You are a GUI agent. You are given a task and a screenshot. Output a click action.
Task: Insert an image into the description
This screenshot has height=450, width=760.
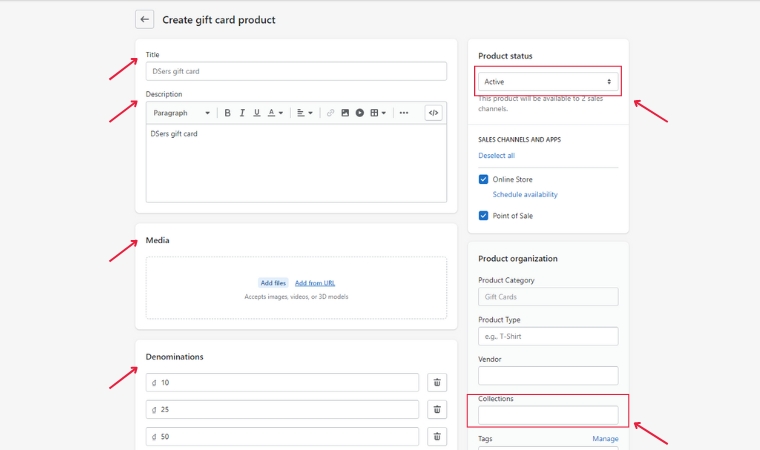pyautogui.click(x=345, y=113)
